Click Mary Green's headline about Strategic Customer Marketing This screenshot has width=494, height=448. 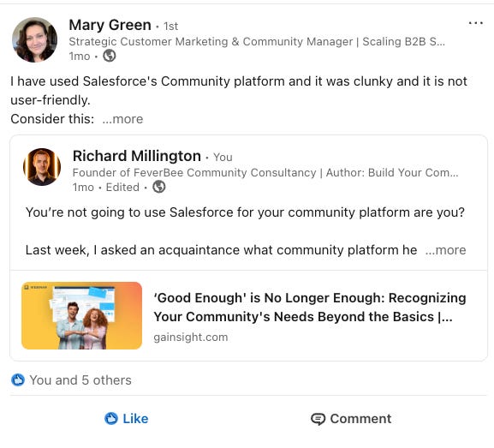coord(257,42)
